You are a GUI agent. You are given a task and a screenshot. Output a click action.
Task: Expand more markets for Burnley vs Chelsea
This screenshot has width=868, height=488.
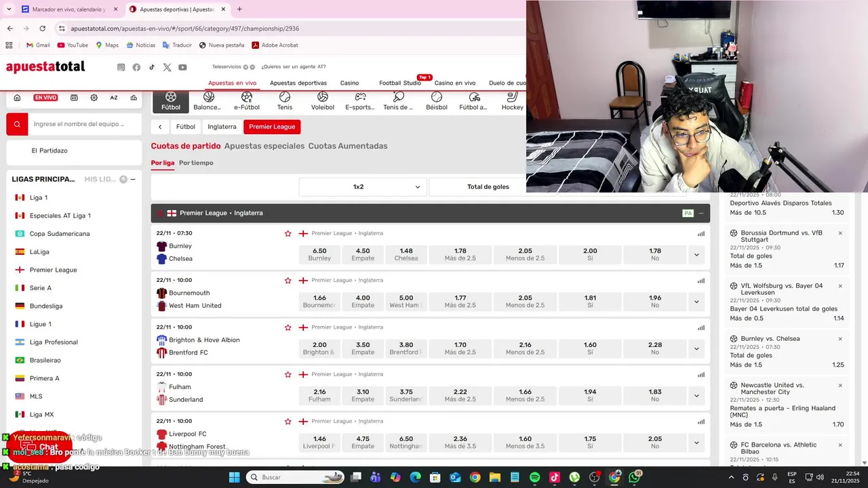point(696,255)
